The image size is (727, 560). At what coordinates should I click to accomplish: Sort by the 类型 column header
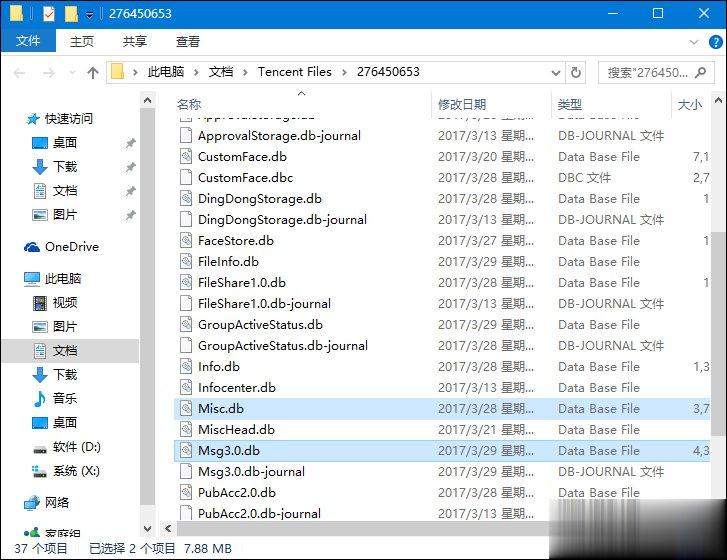(570, 104)
